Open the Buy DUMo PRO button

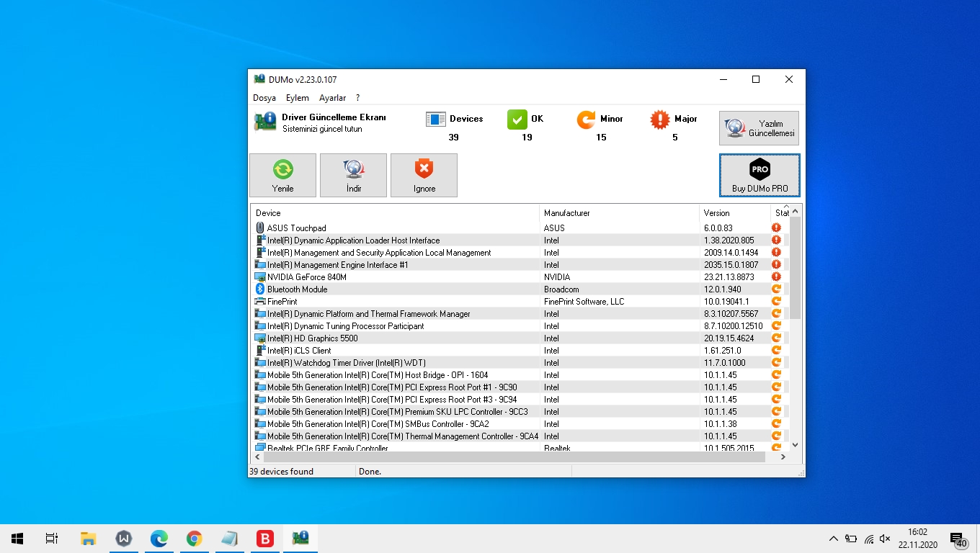(x=759, y=175)
